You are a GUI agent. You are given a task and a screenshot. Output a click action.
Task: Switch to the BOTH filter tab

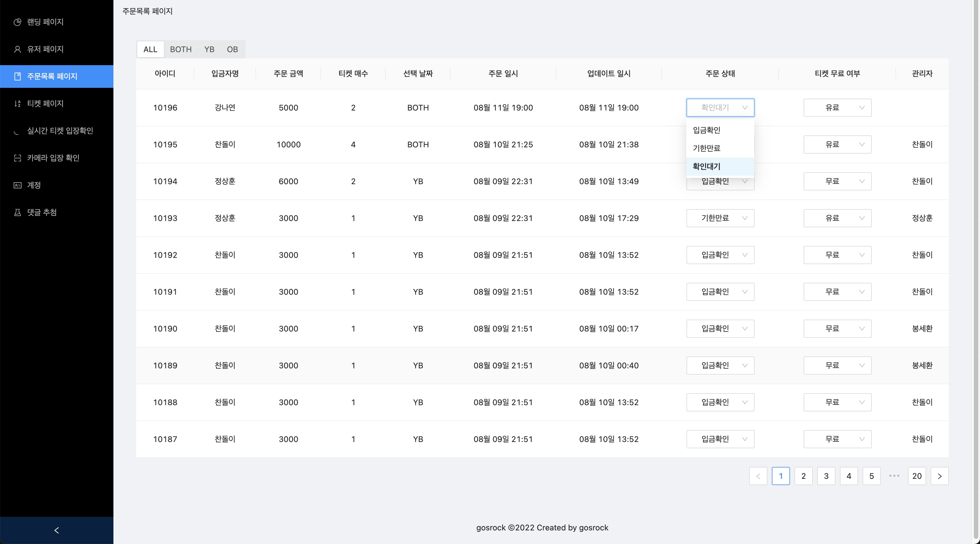point(180,49)
